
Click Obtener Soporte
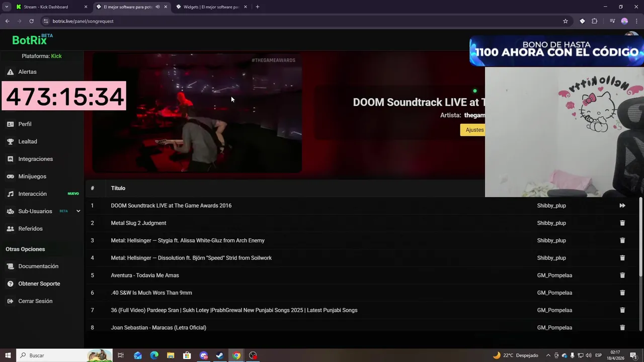39,284
